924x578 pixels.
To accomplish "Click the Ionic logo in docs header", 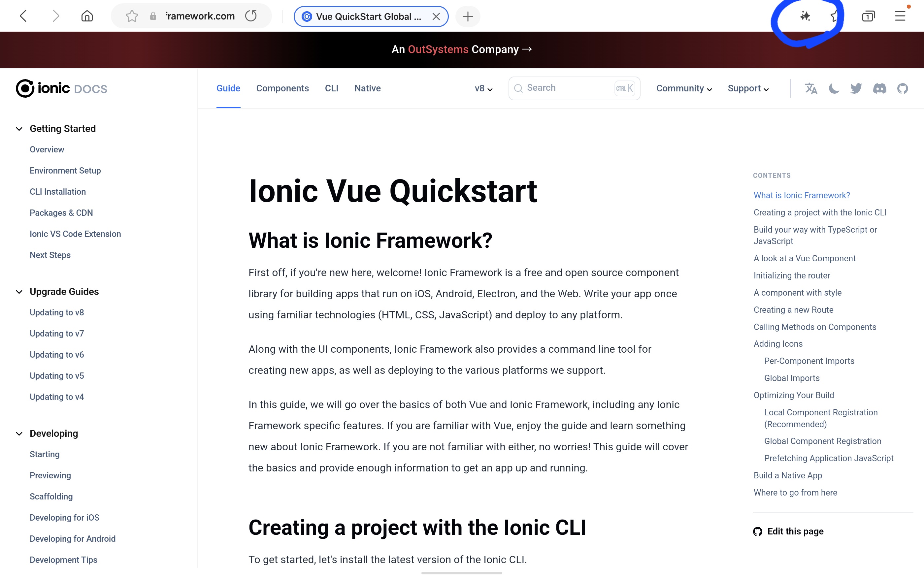I will tap(62, 88).
